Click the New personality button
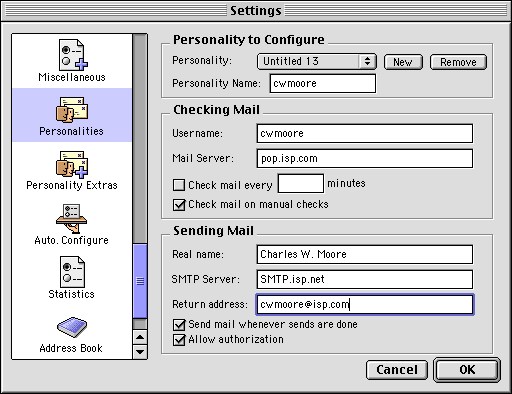512x394 pixels. point(403,62)
